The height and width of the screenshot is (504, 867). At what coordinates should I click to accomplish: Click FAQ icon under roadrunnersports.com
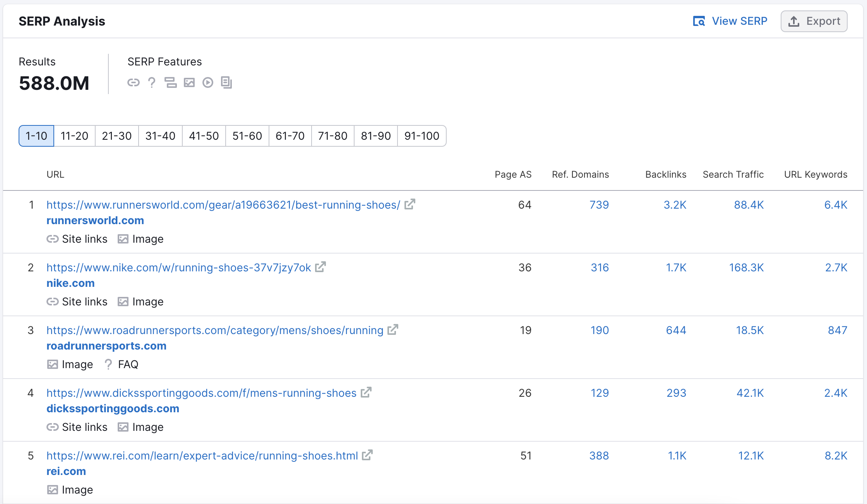[108, 364]
